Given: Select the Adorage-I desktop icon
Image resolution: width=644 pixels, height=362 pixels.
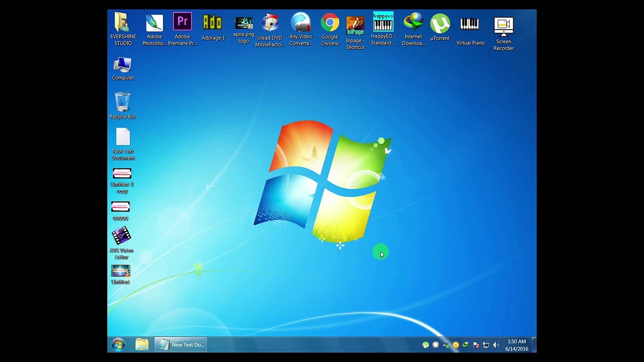Looking at the screenshot, I should [213, 27].
